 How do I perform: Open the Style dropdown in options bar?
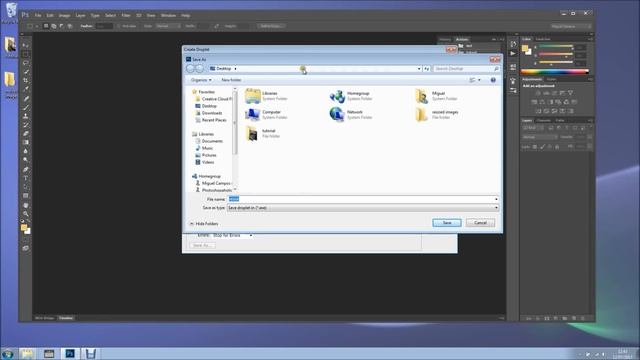(168, 26)
